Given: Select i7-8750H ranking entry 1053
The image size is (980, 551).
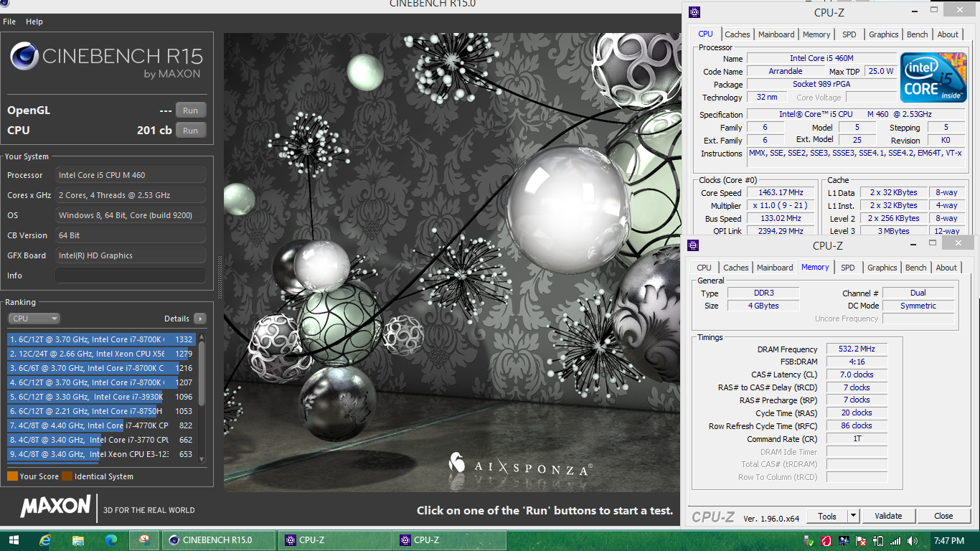Looking at the screenshot, I should tap(102, 411).
